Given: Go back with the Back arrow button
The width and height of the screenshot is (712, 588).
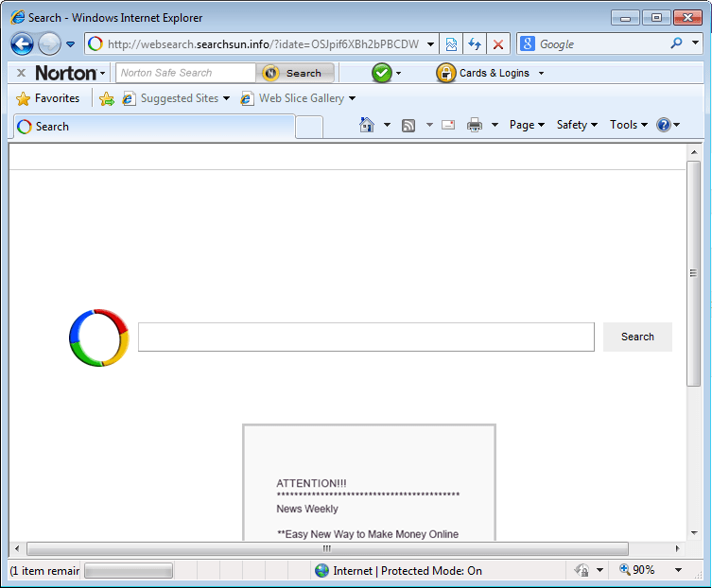Looking at the screenshot, I should (x=22, y=44).
